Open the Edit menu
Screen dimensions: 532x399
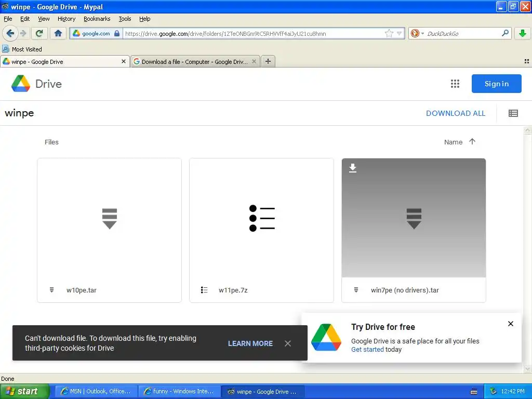[25, 19]
